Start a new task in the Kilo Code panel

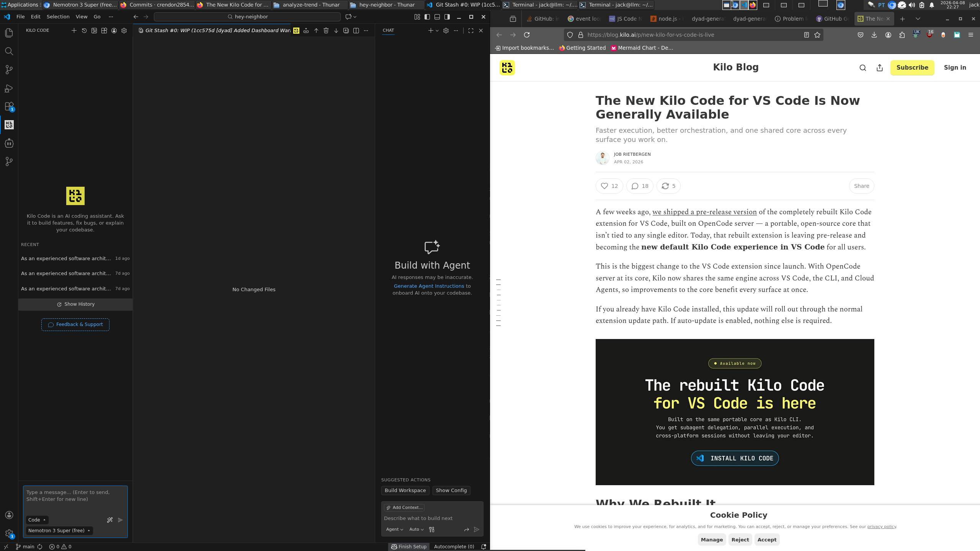74,31
